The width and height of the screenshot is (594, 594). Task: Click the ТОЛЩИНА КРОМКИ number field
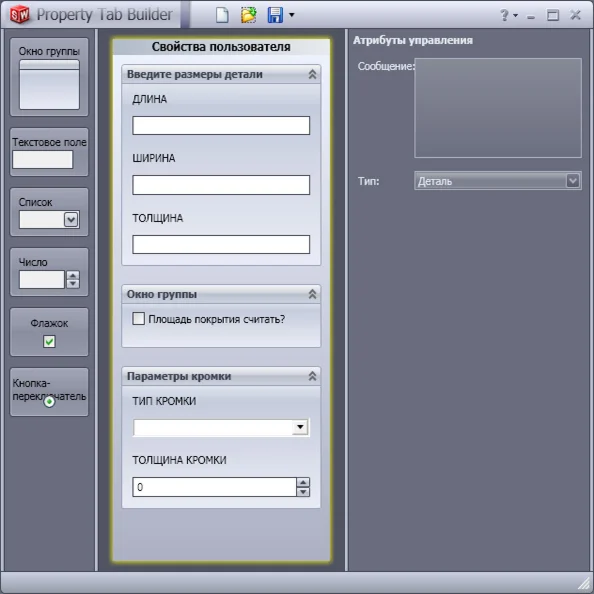tap(214, 487)
